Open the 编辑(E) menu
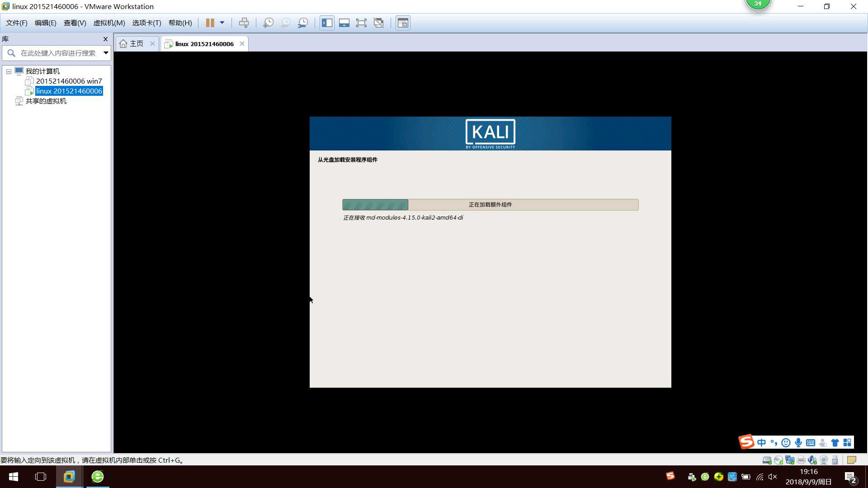868x488 pixels. (45, 23)
